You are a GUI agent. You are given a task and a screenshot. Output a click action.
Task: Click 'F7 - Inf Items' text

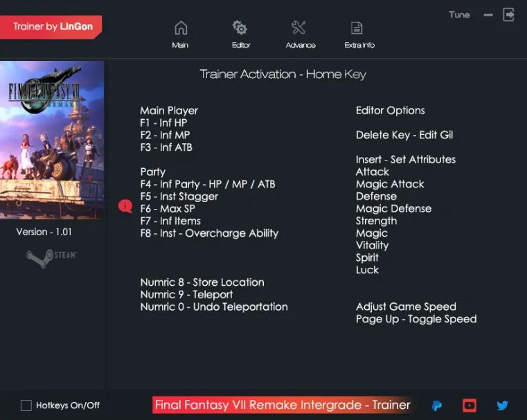pos(170,221)
